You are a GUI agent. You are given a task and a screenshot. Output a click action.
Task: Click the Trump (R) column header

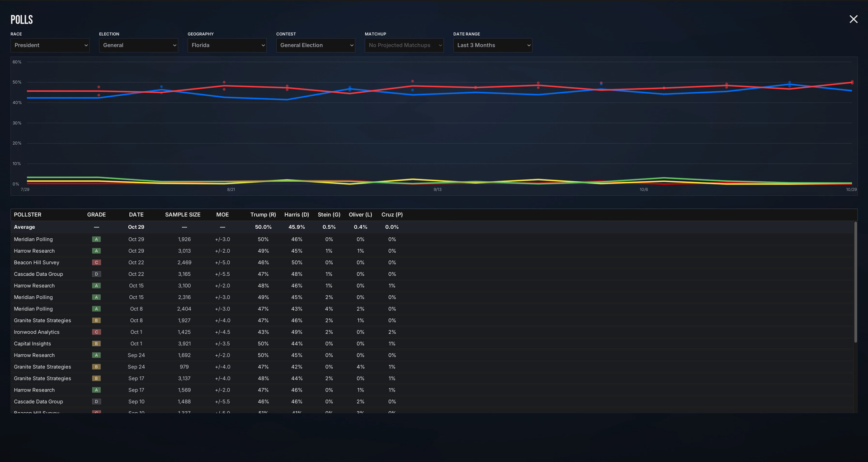coord(263,215)
